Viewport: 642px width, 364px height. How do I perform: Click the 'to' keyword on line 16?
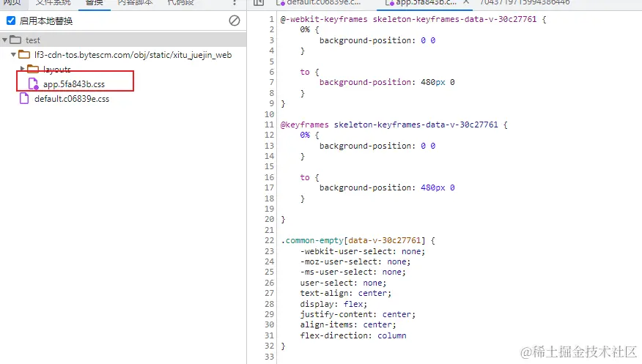(x=305, y=177)
